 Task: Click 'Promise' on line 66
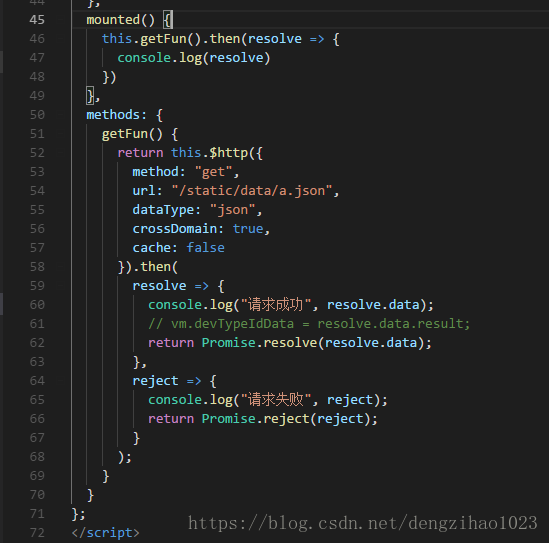tap(229, 419)
